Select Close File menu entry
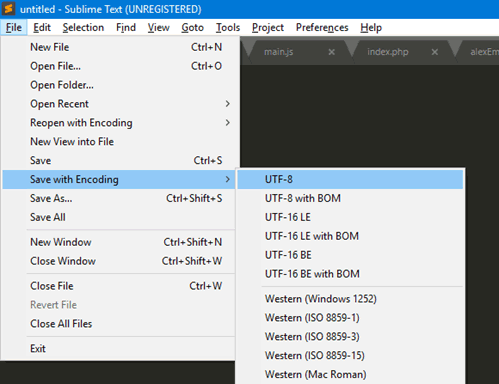Image resolution: width=499 pixels, height=384 pixels. [119, 286]
